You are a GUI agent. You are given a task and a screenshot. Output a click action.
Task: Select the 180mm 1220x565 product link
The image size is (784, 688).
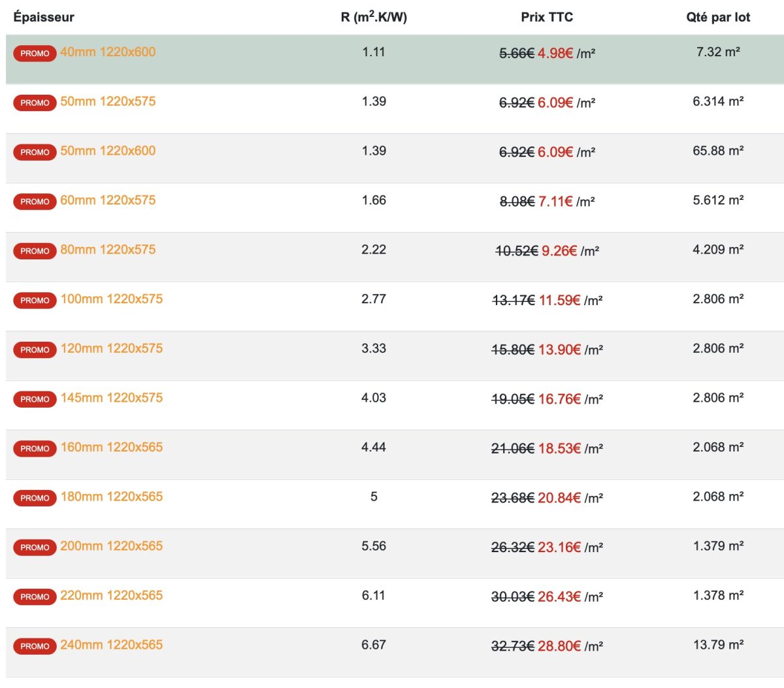tap(112, 497)
